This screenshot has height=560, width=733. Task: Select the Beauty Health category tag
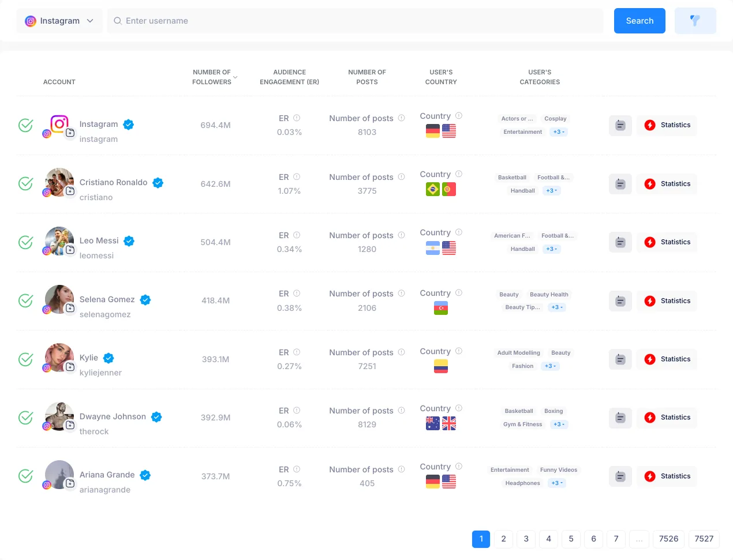[549, 295]
